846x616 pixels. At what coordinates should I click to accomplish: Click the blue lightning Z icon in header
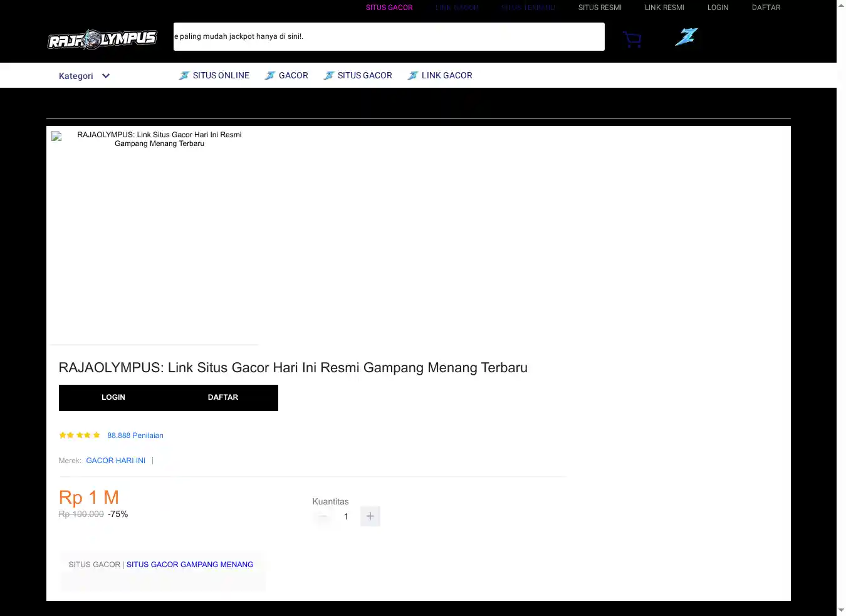[x=686, y=37]
